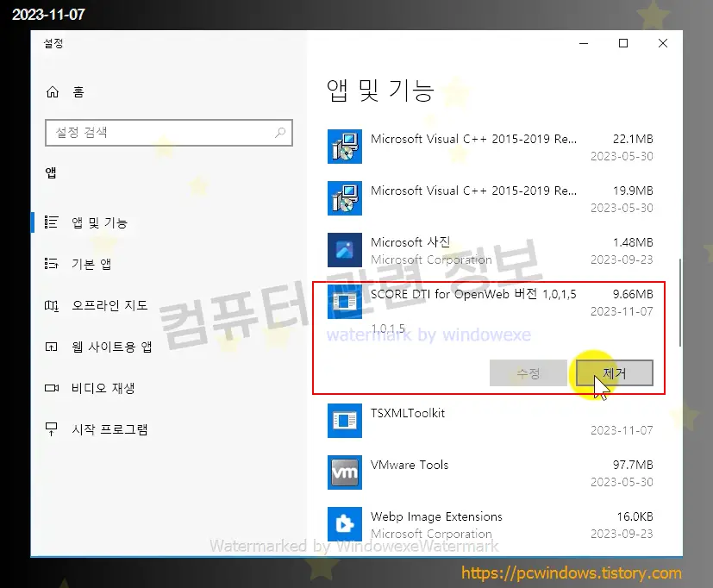713x588 pixels.
Task: Focus the 설정 검색 input field
Action: (169, 133)
